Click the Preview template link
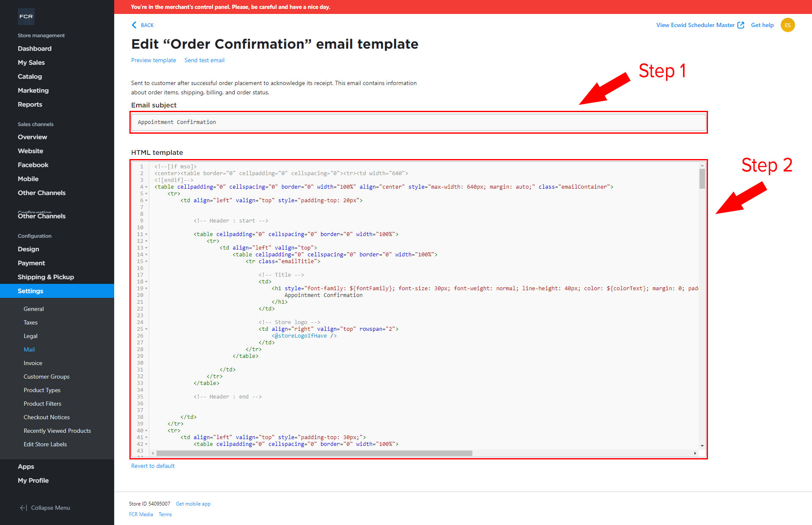This screenshot has height=525, width=812. 154,60
